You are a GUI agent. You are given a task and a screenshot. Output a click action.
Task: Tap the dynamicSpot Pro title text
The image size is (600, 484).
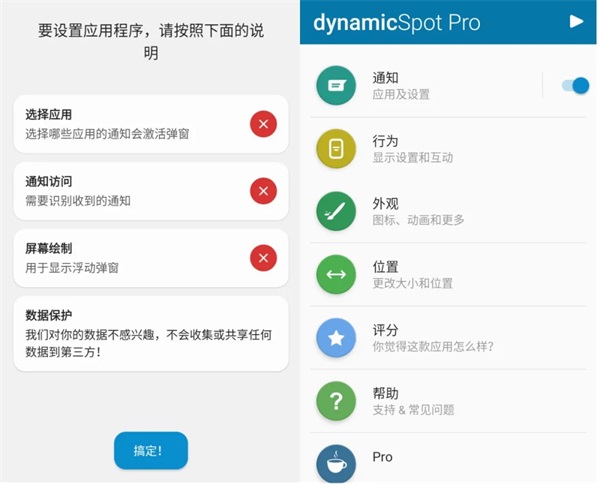(396, 21)
